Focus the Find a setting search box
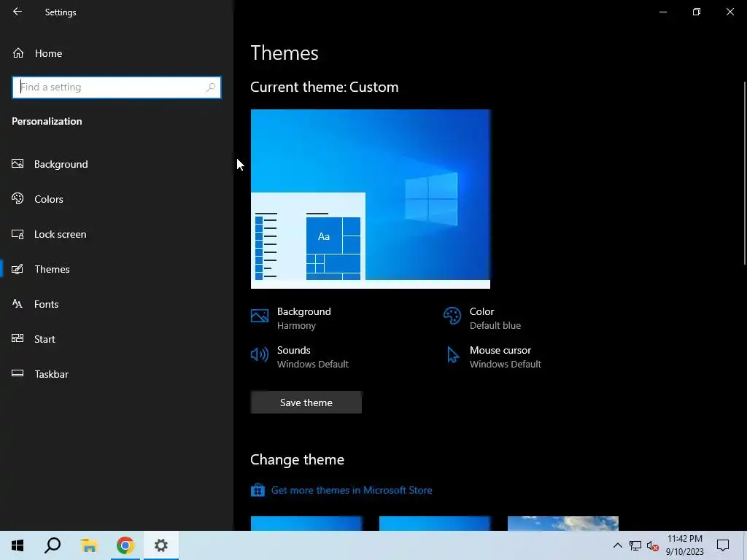Image resolution: width=747 pixels, height=560 pixels. pos(117,87)
